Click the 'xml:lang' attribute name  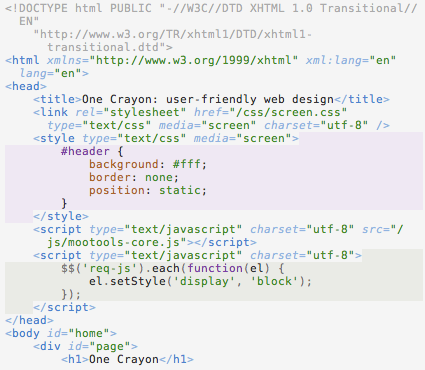[x=334, y=60]
